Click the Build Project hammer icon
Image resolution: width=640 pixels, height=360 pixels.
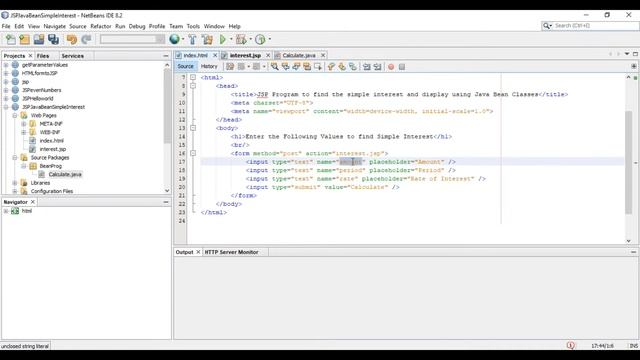[x=192, y=40]
